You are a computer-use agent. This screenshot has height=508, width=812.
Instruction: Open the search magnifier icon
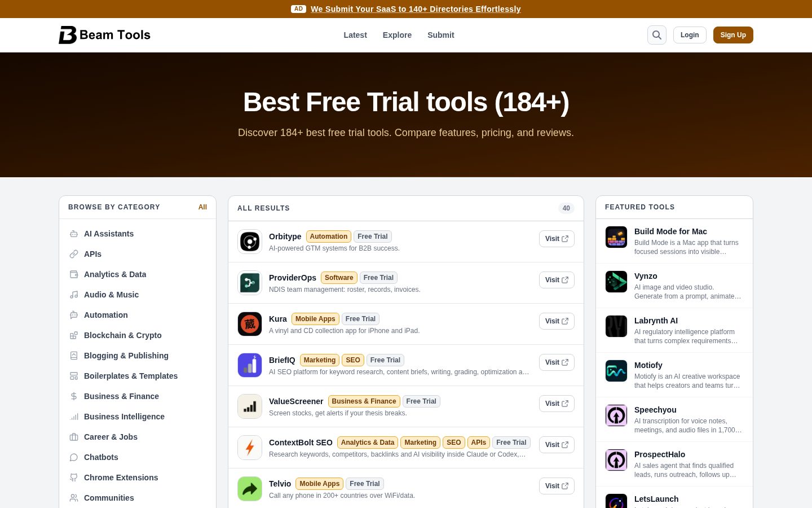click(657, 35)
